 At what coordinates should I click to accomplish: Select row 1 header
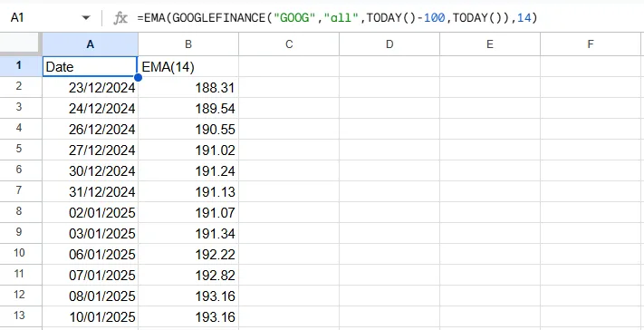tap(21, 66)
